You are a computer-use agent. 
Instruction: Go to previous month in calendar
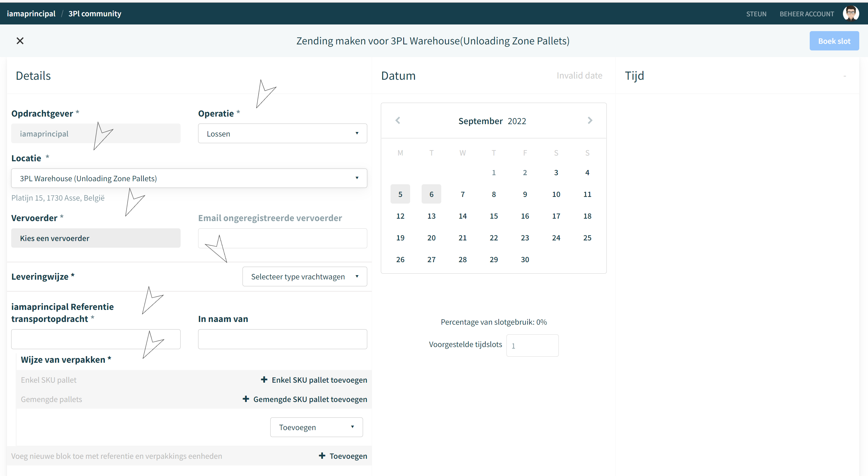[x=398, y=120]
